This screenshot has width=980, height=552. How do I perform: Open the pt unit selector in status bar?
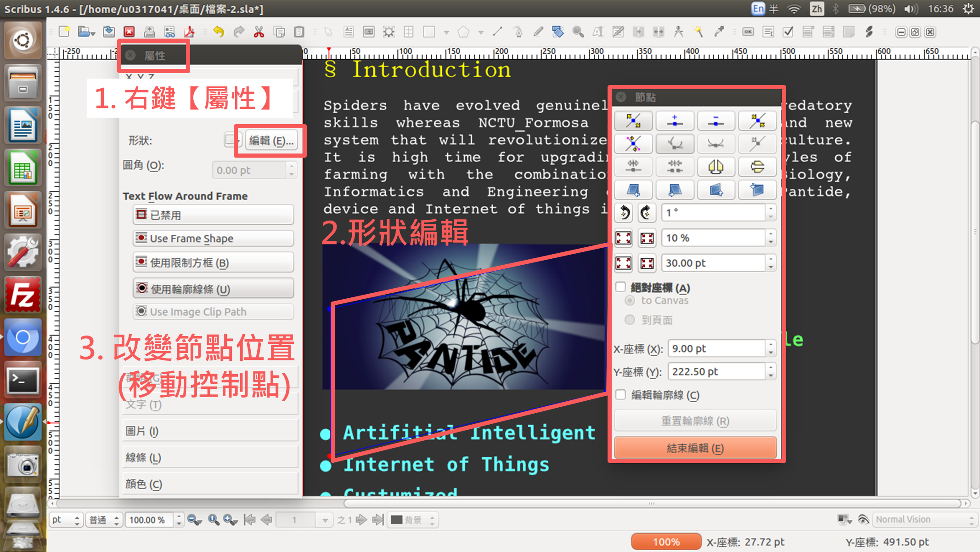pos(66,520)
